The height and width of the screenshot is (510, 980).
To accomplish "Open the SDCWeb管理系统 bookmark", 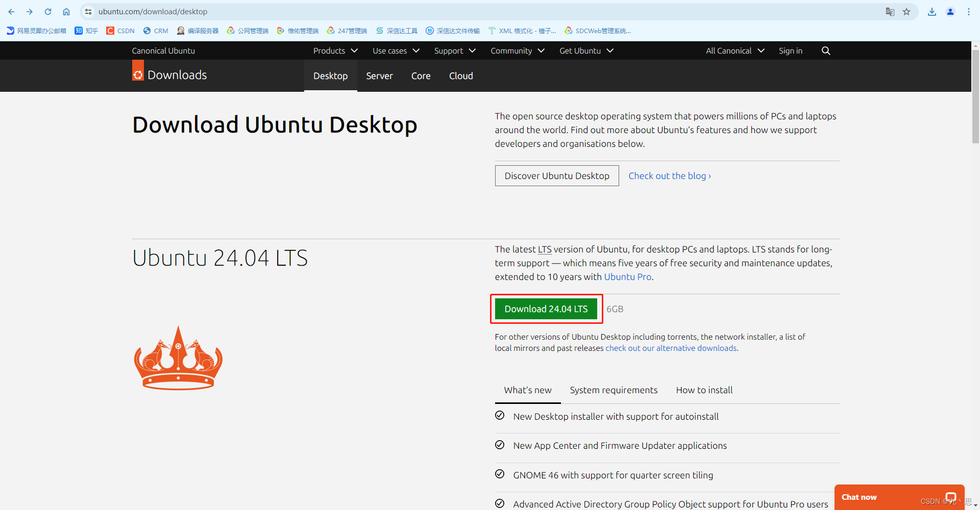I will point(598,31).
